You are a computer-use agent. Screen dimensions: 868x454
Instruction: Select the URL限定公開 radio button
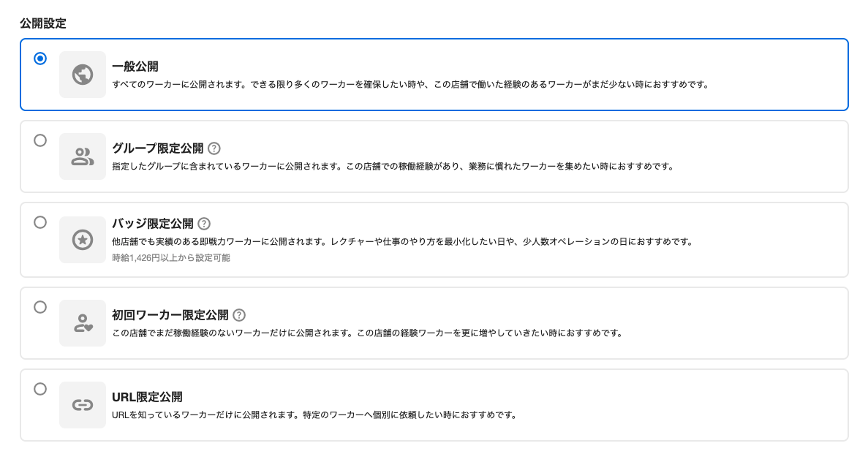pos(40,389)
